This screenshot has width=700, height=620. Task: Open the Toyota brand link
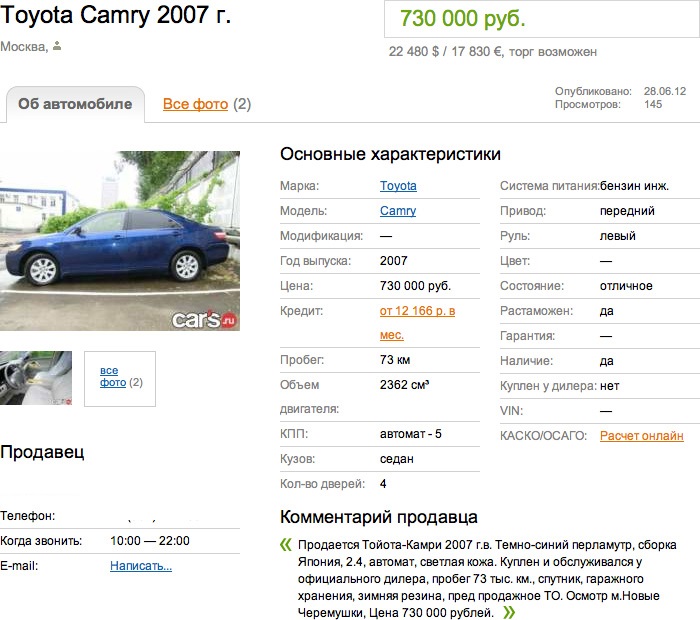click(398, 186)
